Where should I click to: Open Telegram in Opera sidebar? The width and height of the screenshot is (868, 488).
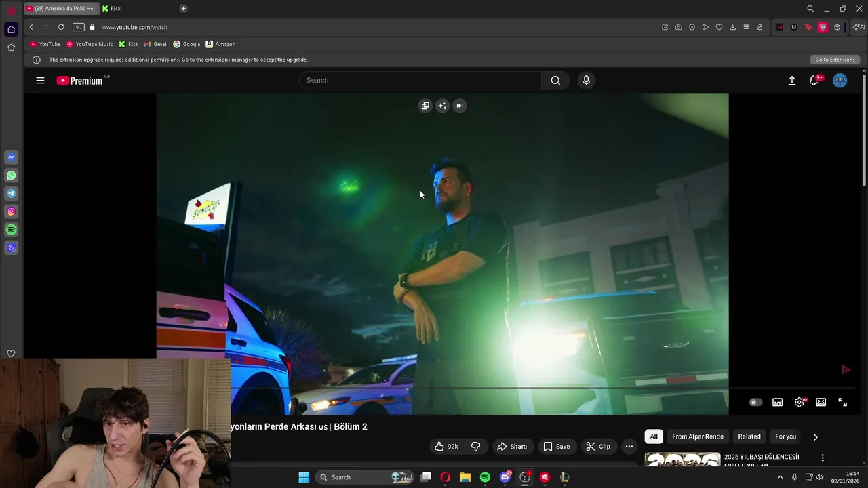(x=11, y=194)
